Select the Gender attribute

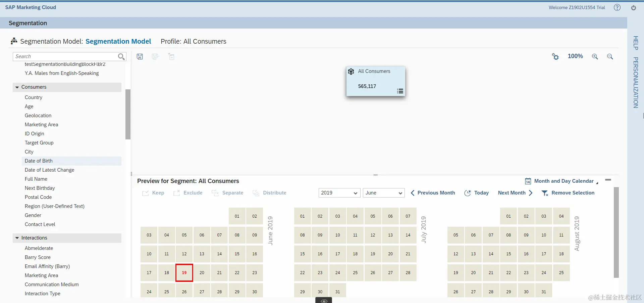click(x=33, y=215)
